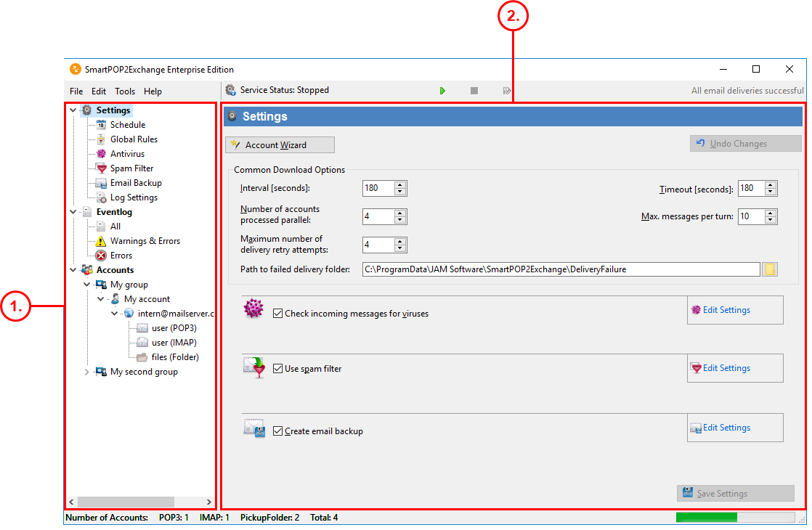Select the Schedule calendar icon in tree
The image size is (812, 530).
tap(102, 125)
